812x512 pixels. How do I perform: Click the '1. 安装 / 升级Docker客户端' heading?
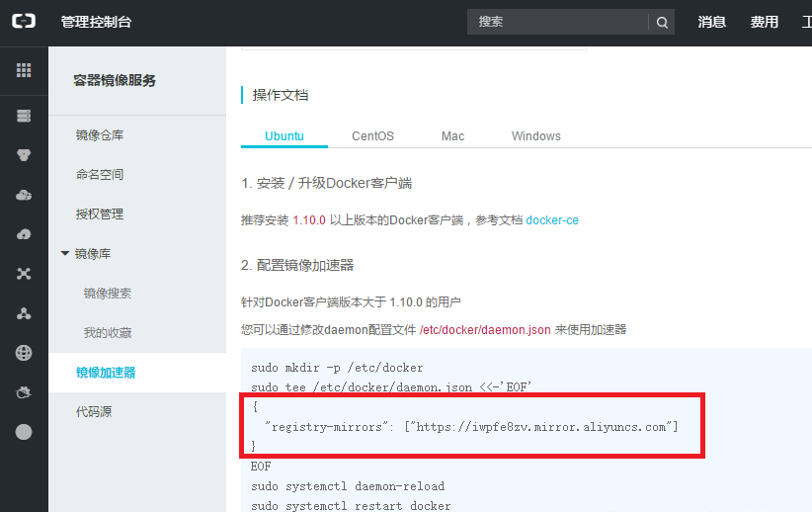[x=326, y=184]
